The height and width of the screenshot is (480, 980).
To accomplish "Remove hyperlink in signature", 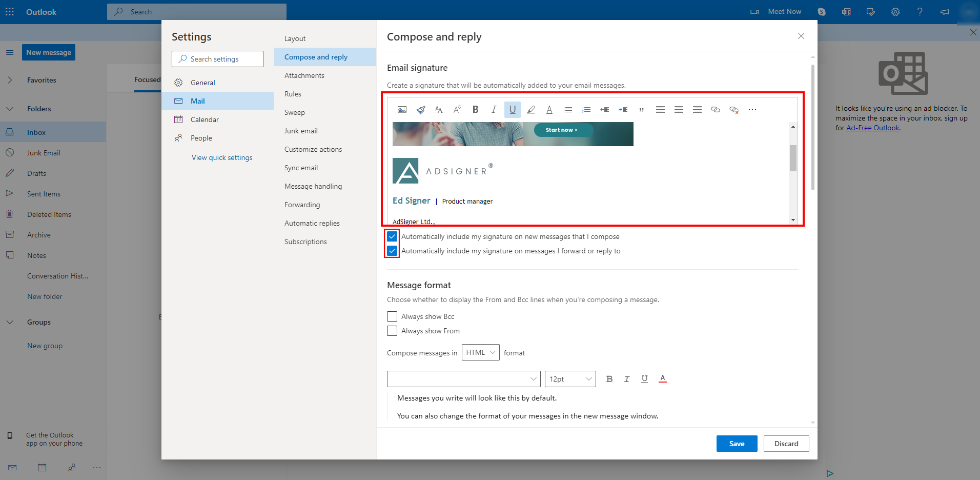I will click(734, 110).
